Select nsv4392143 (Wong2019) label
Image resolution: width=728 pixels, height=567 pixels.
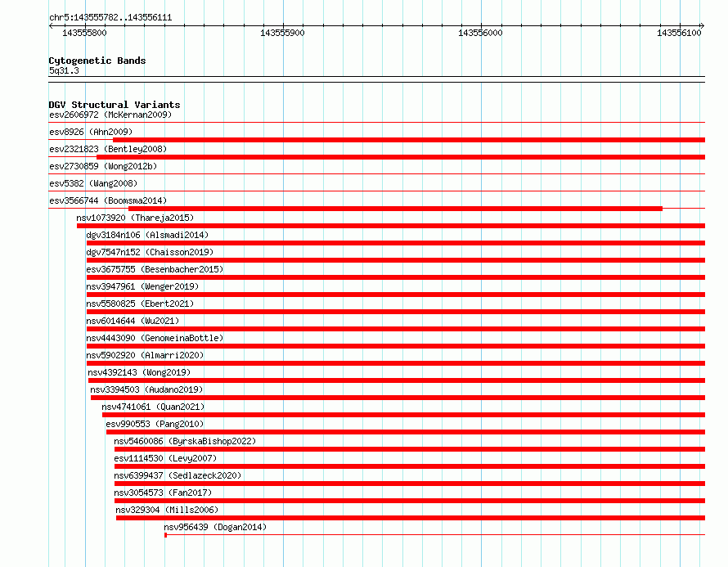pos(139,372)
